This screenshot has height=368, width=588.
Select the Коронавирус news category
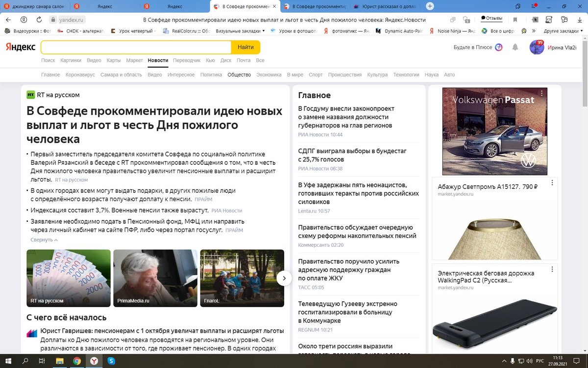[80, 75]
